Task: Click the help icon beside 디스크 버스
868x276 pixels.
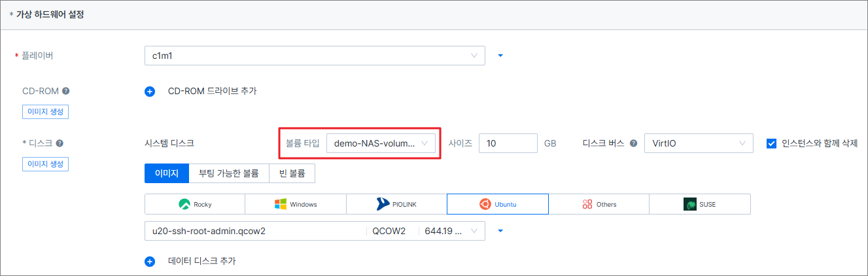Action: tap(633, 143)
